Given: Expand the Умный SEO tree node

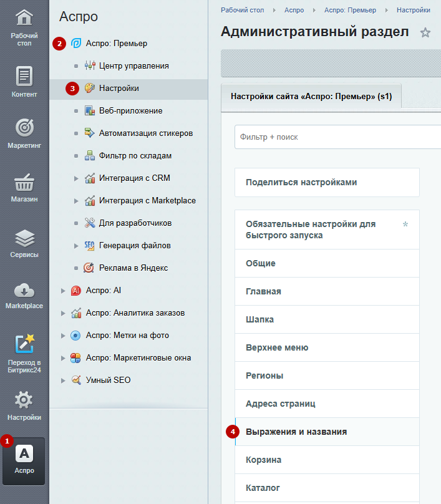Looking at the screenshot, I should [x=63, y=380].
